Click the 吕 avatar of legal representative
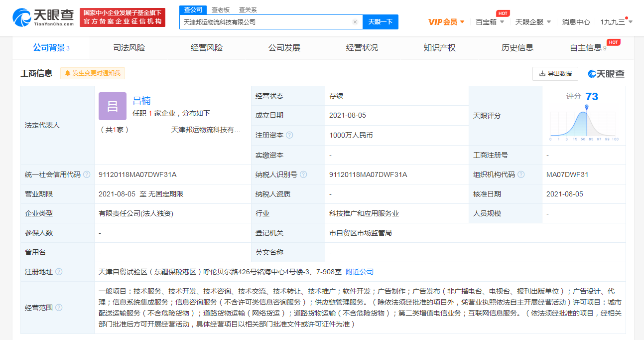644x340 pixels. coord(112,106)
